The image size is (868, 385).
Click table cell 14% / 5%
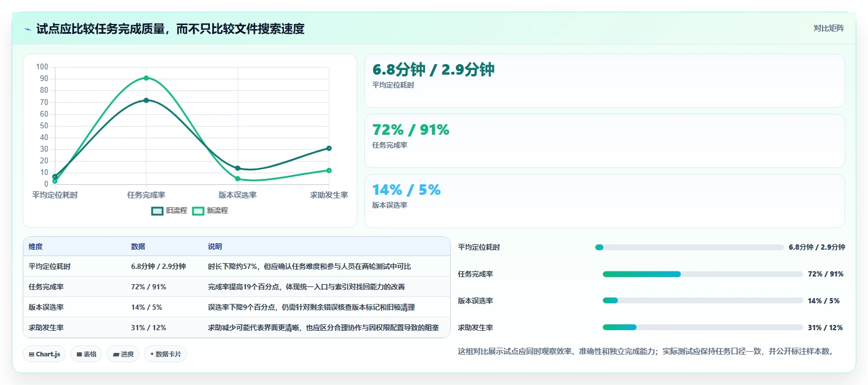[146, 307]
